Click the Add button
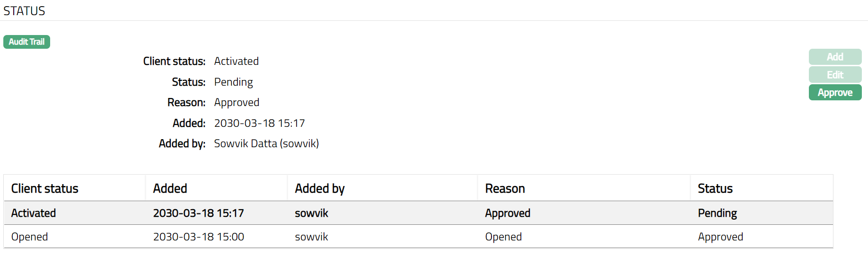Image resolution: width=868 pixels, height=257 pixels. click(x=835, y=57)
